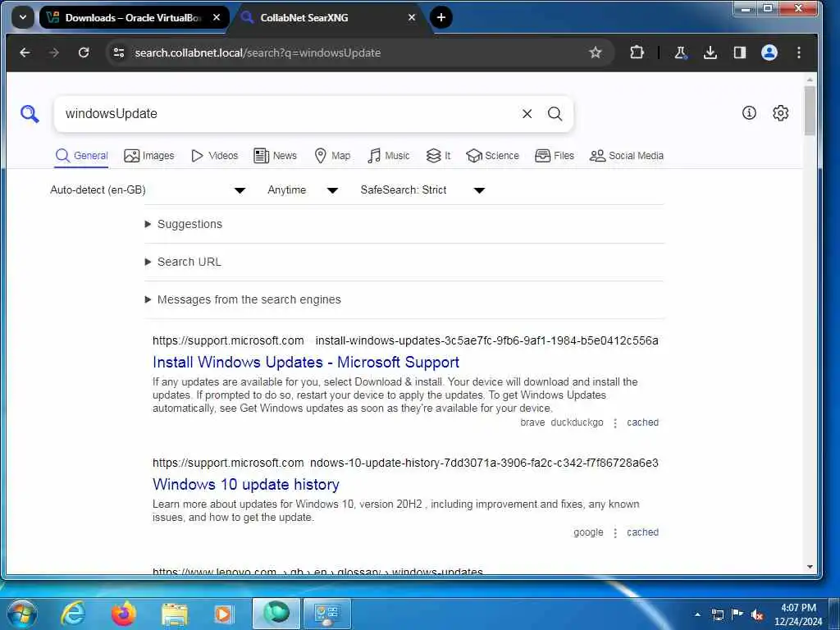Reload the current page
Viewport: 840px width, 630px height.
pyautogui.click(x=84, y=52)
